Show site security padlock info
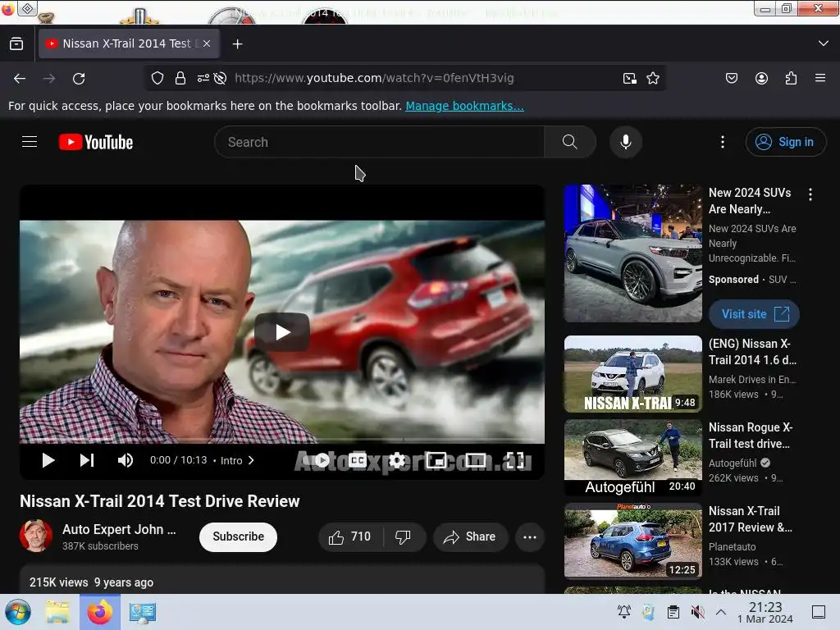 coord(180,78)
